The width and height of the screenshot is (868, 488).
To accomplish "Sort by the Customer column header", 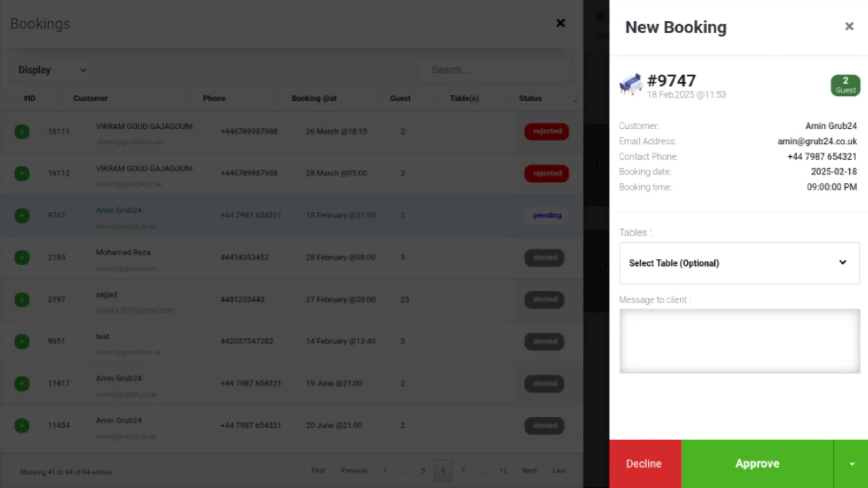I will click(x=90, y=98).
